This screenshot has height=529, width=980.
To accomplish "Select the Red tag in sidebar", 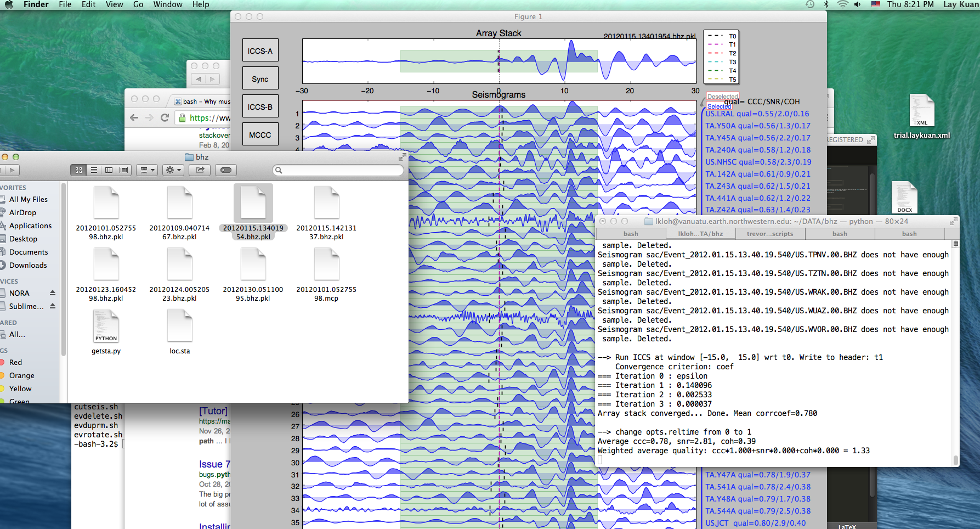I will (15, 362).
